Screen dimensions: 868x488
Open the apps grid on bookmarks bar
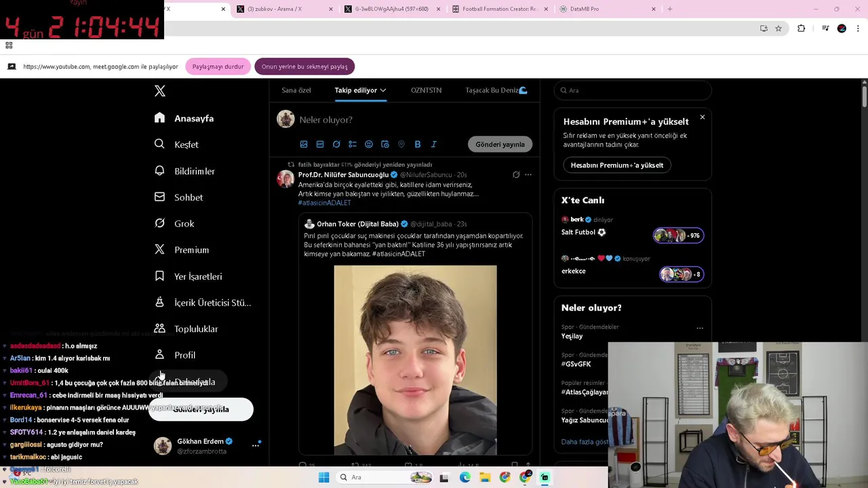[x=9, y=45]
